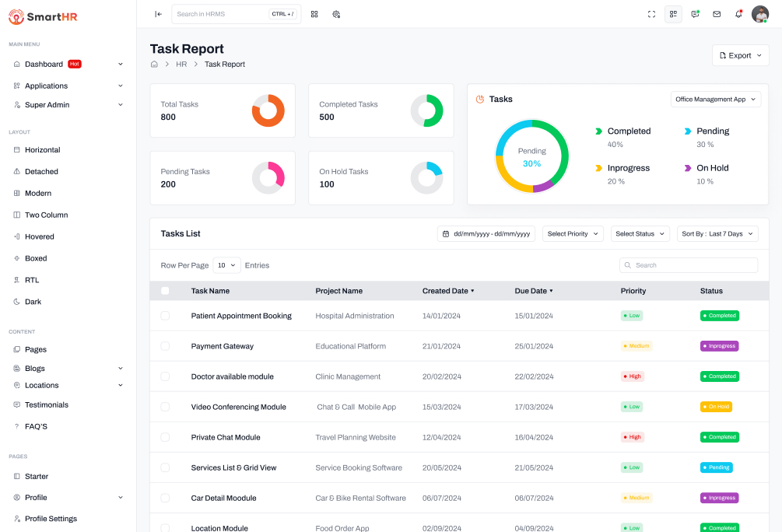Open the apps grid icon in the top bar

pyautogui.click(x=314, y=14)
